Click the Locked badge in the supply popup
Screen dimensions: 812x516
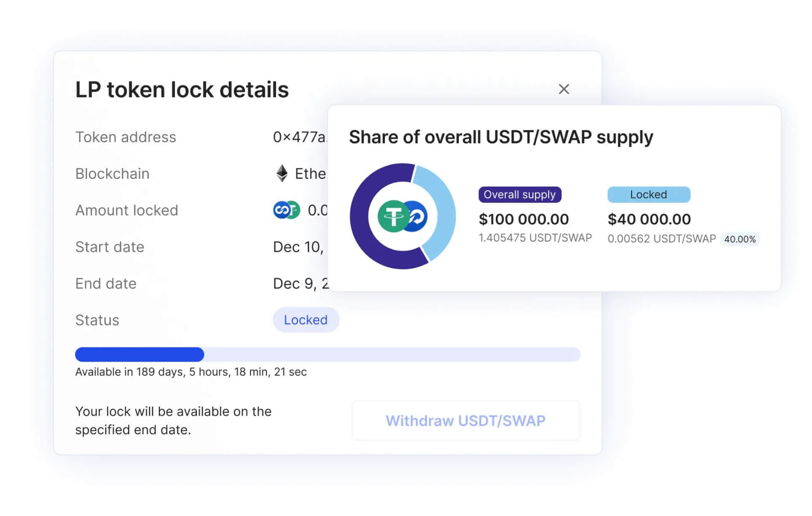click(648, 194)
